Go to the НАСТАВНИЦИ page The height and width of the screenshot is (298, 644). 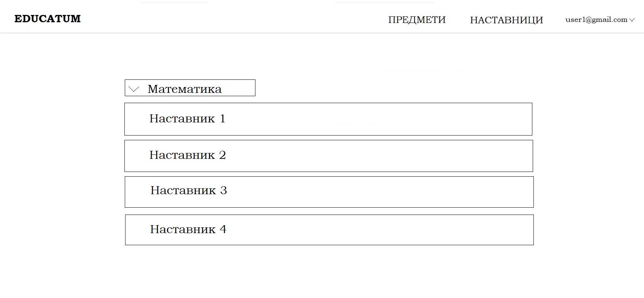pyautogui.click(x=506, y=20)
